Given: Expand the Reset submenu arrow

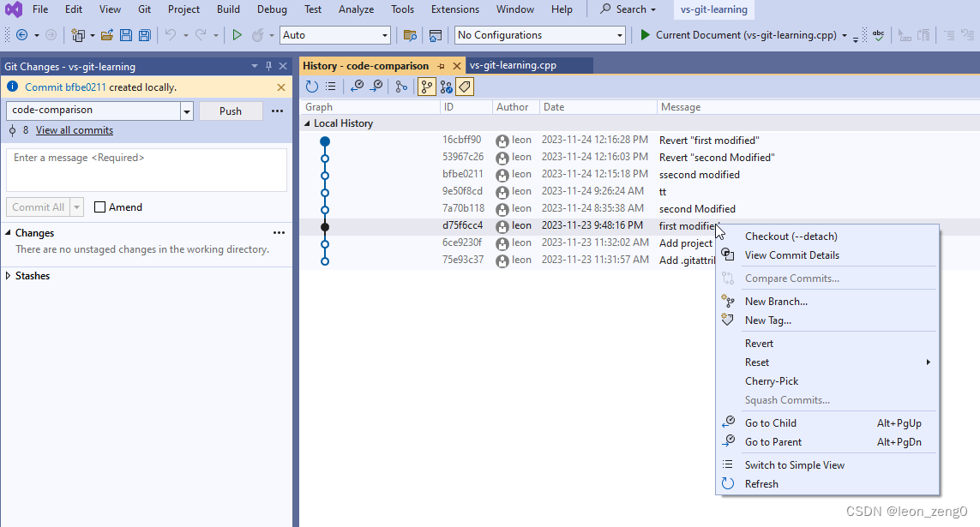Looking at the screenshot, I should (928, 362).
